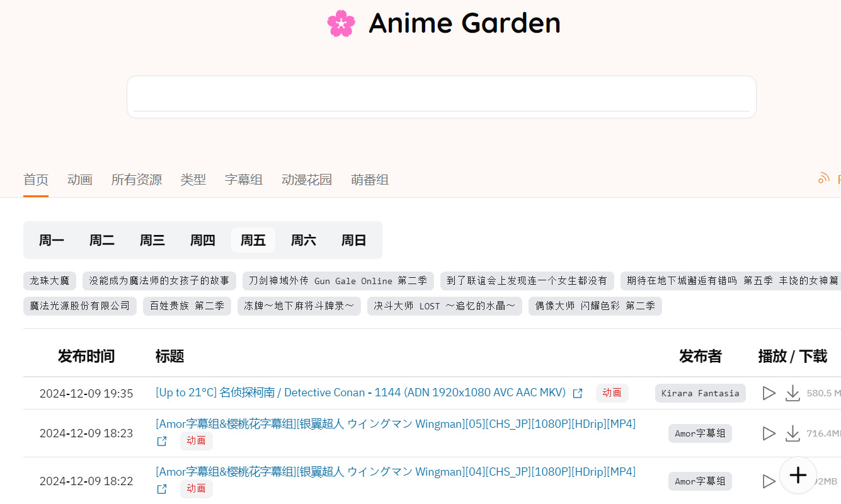Open the 首页 tab
This screenshot has width=841, height=504.
(36, 180)
